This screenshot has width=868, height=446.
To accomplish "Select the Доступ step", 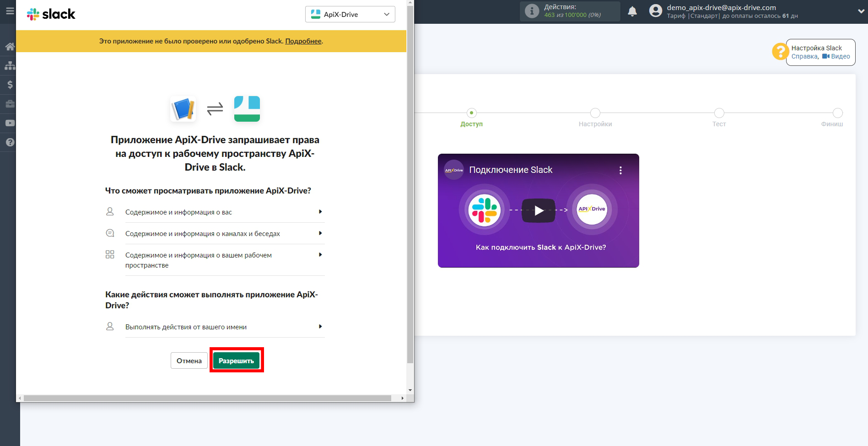I will (x=472, y=118).
